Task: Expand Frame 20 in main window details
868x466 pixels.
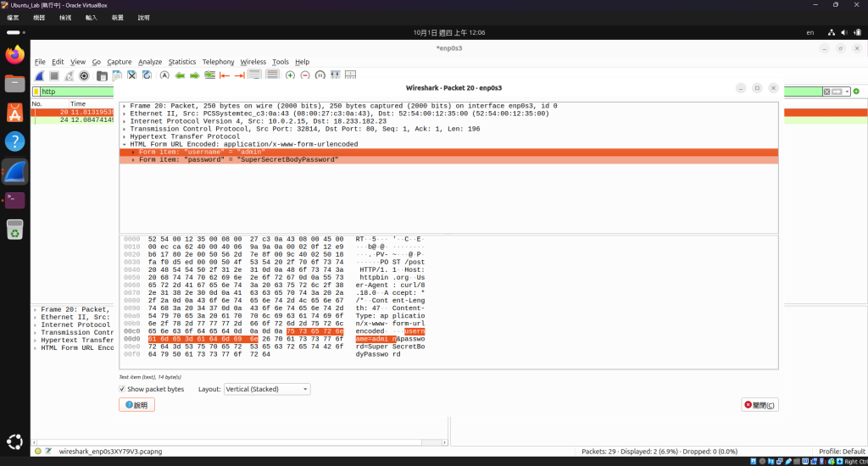Action: (x=35, y=310)
